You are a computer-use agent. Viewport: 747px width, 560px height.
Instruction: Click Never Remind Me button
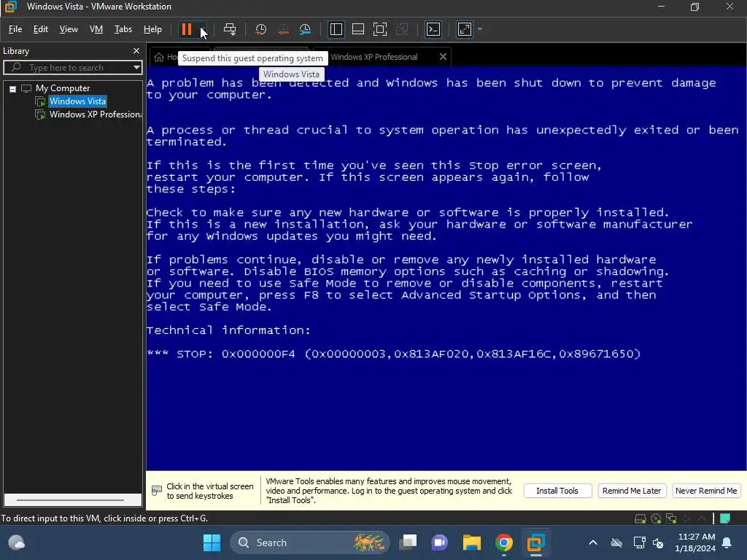pos(706,491)
